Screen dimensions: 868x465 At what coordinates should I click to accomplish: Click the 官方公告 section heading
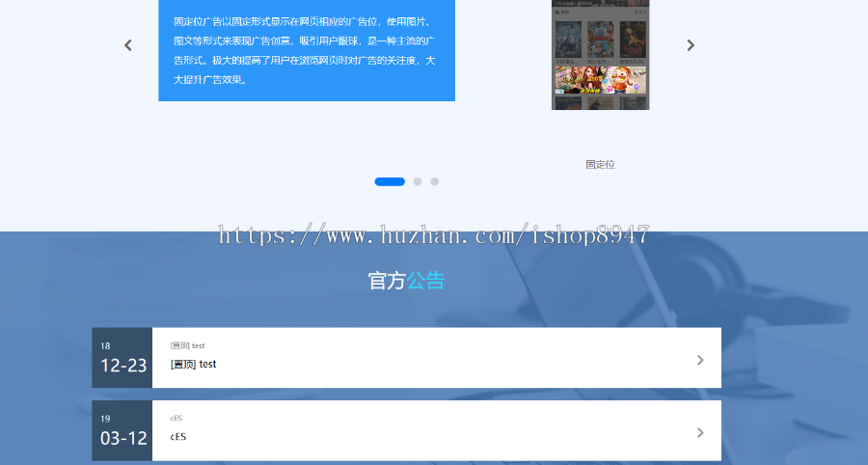(x=406, y=281)
